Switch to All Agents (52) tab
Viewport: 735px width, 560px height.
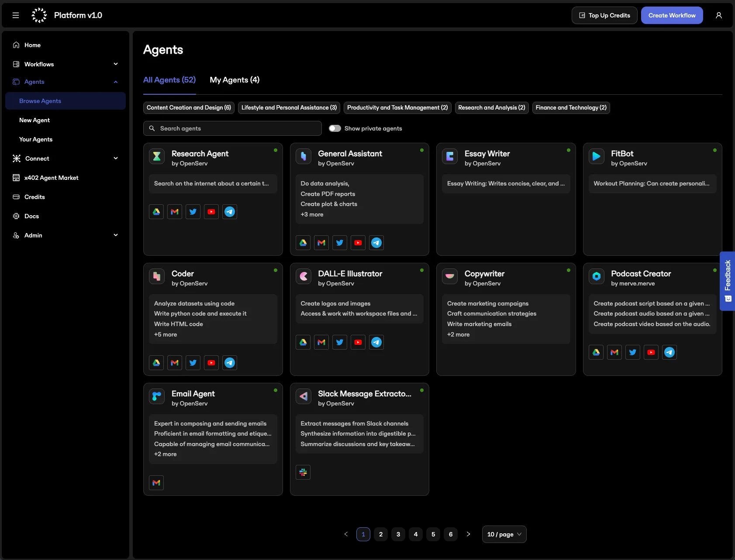[x=169, y=80]
